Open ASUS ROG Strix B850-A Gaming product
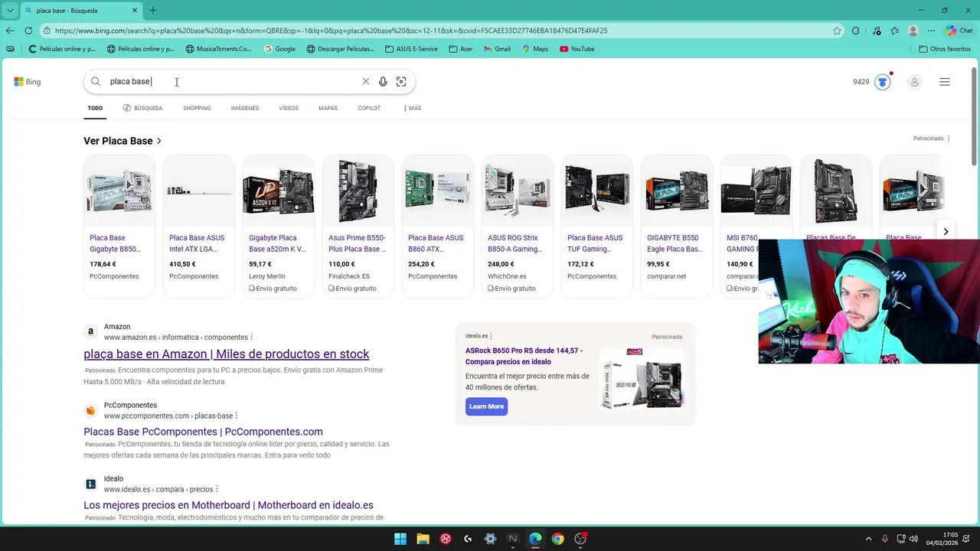 pyautogui.click(x=518, y=226)
